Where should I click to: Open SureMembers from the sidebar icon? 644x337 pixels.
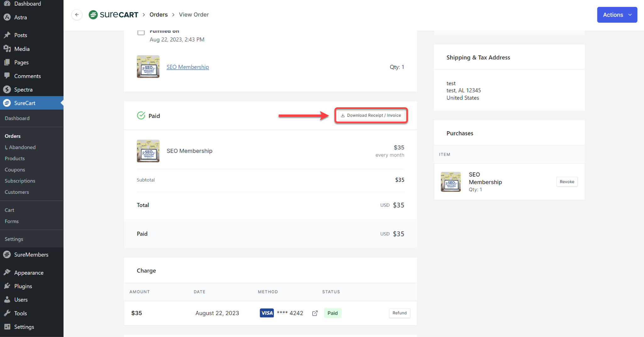pyautogui.click(x=7, y=254)
